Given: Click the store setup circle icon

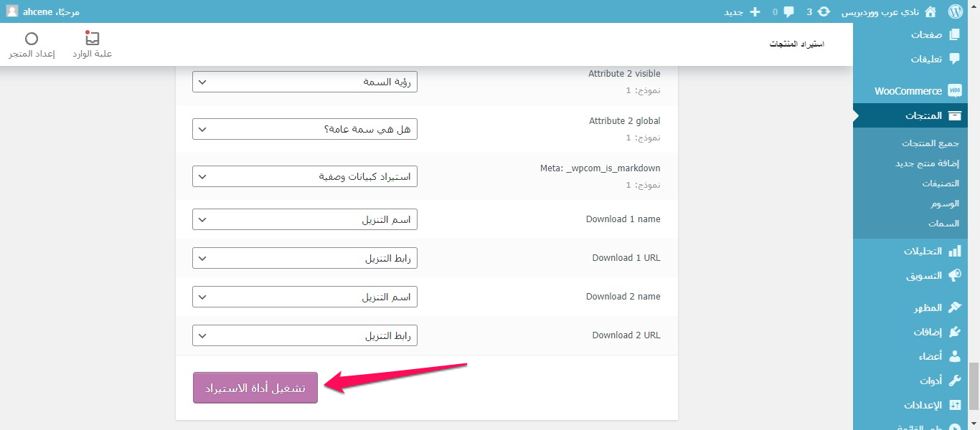Looking at the screenshot, I should 32,39.
